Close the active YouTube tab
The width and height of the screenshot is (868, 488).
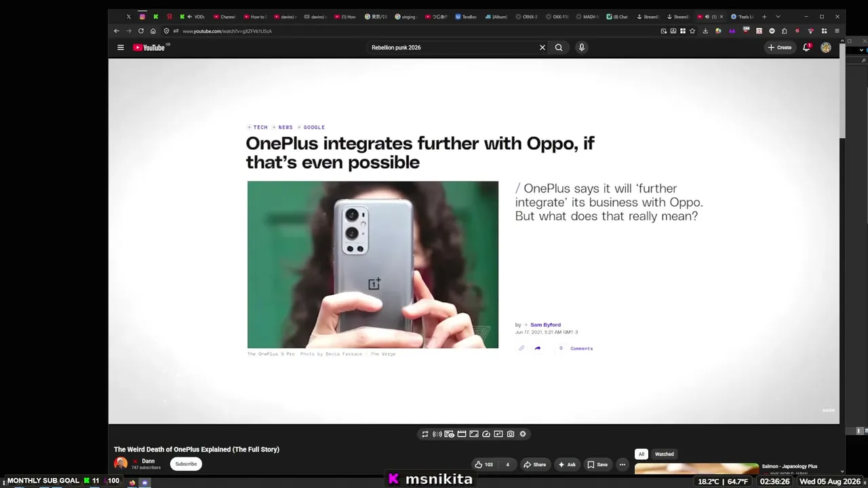pyautogui.click(x=721, y=17)
